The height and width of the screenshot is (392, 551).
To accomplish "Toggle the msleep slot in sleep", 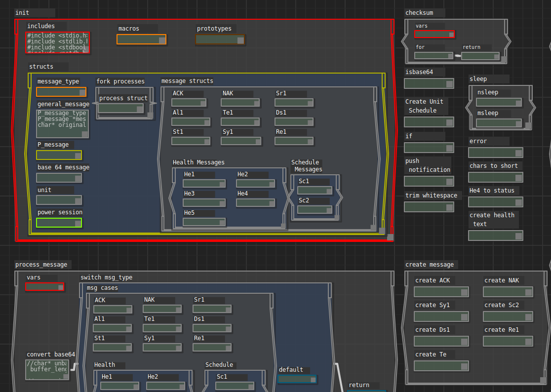I will 498,122.
